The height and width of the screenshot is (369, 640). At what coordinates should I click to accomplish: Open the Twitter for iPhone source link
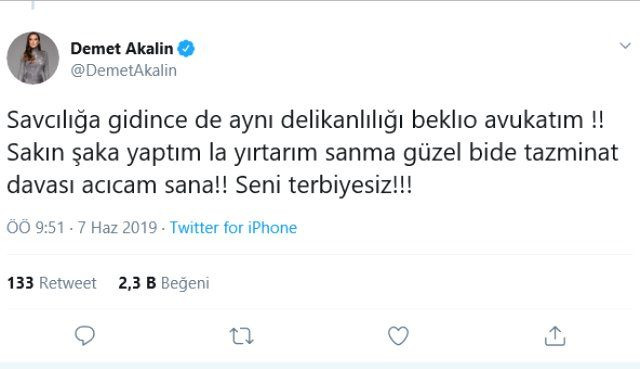click(x=233, y=227)
